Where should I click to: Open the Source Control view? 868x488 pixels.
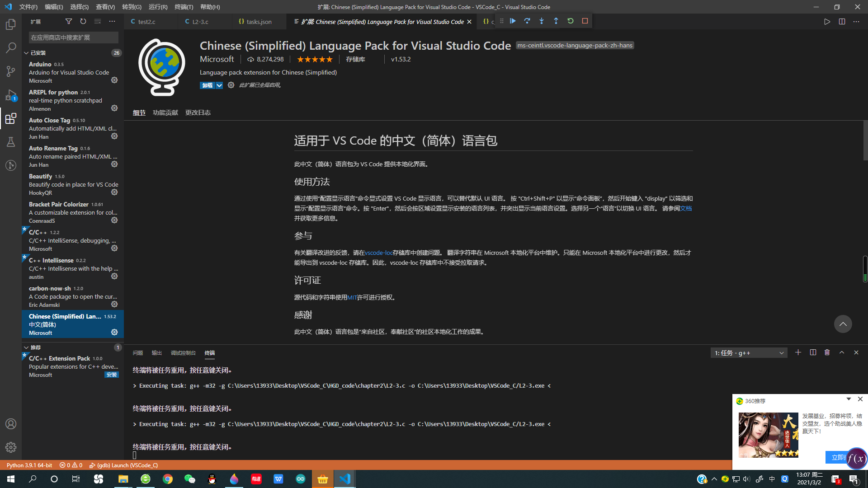10,71
